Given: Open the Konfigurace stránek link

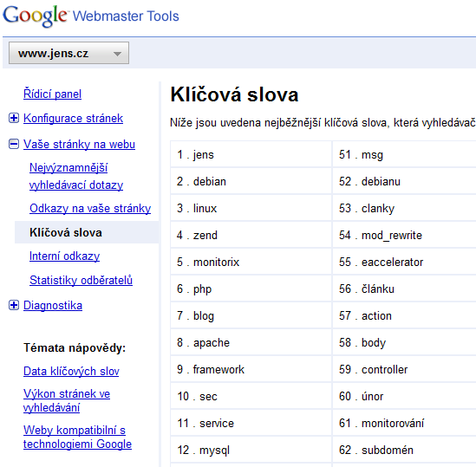Looking at the screenshot, I should click(x=73, y=119).
